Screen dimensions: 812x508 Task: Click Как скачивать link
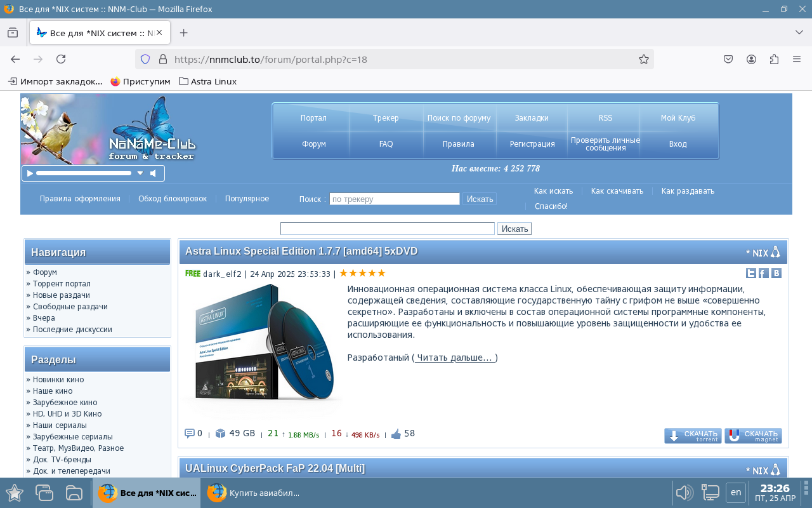[x=617, y=191]
